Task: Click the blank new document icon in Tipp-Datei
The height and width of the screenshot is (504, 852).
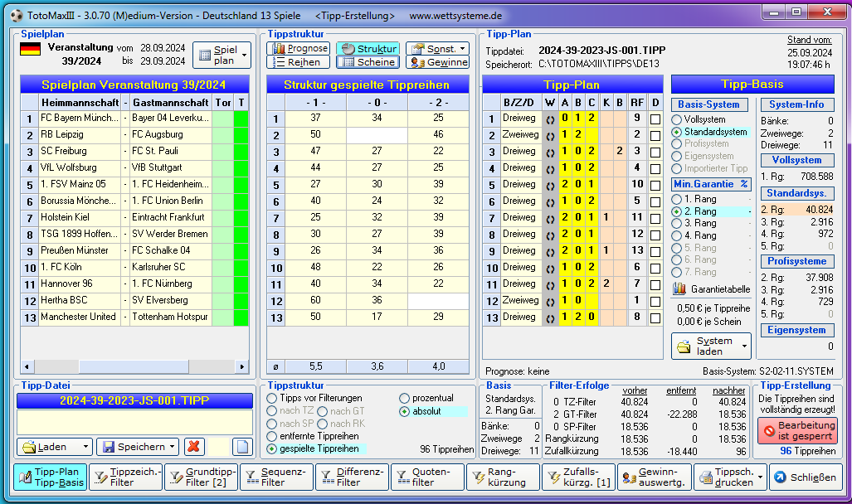Action: click(242, 447)
